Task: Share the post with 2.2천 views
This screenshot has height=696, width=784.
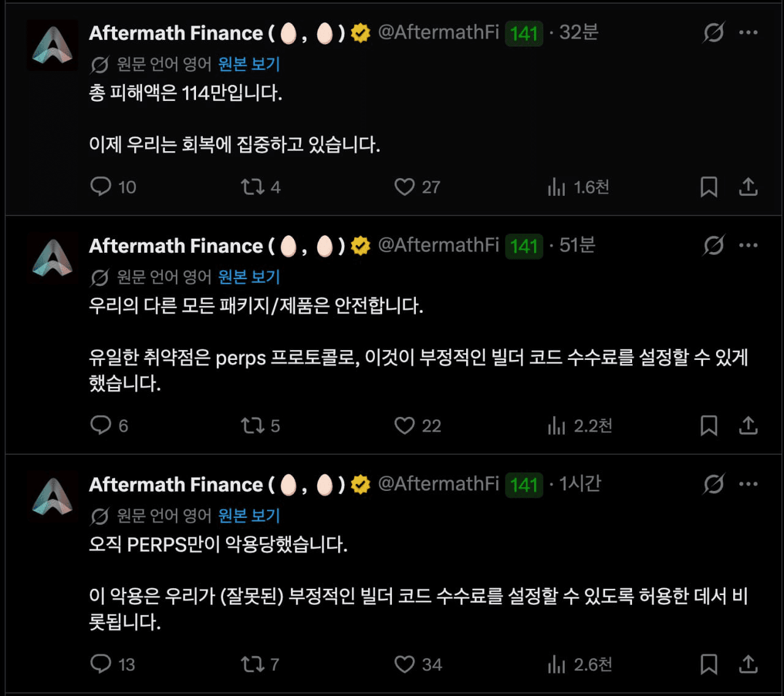Action: pyautogui.click(x=748, y=425)
